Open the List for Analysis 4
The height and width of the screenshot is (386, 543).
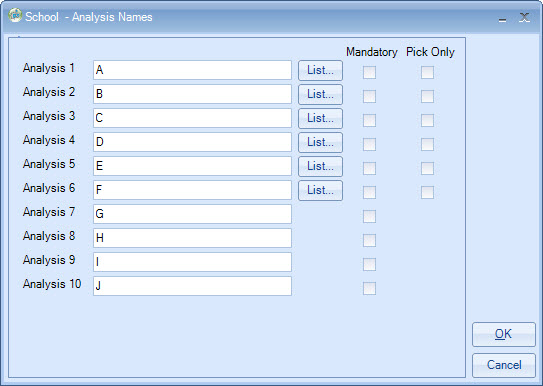pyautogui.click(x=320, y=142)
